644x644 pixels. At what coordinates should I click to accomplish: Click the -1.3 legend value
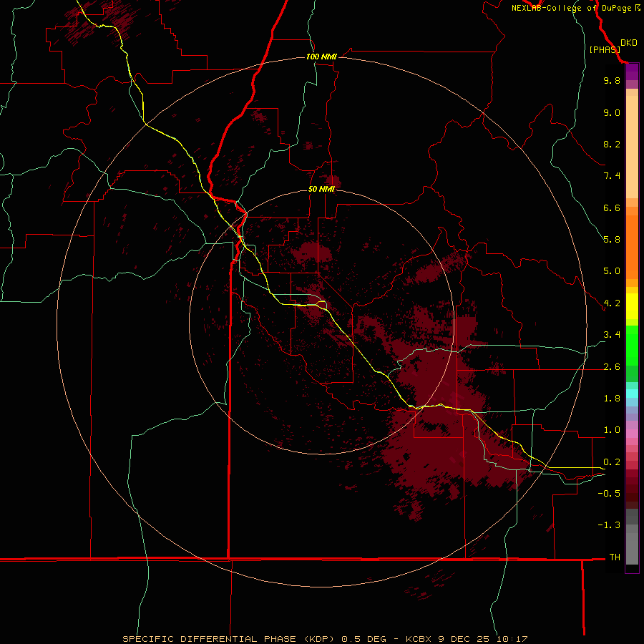pyautogui.click(x=609, y=525)
